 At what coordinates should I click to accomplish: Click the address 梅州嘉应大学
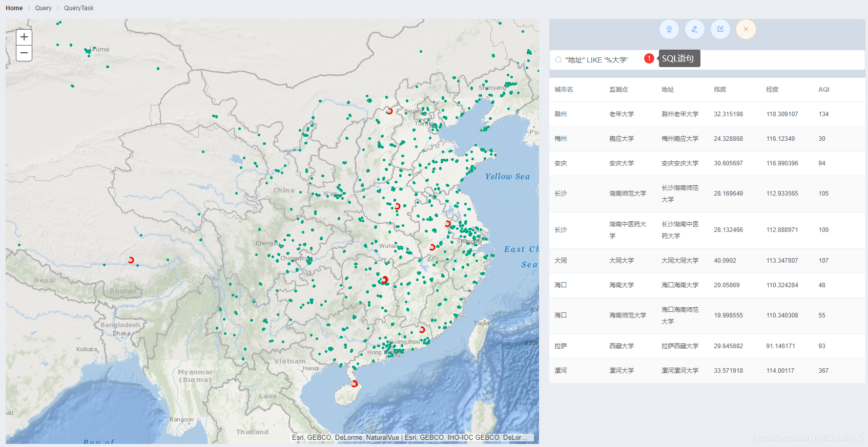(680, 139)
